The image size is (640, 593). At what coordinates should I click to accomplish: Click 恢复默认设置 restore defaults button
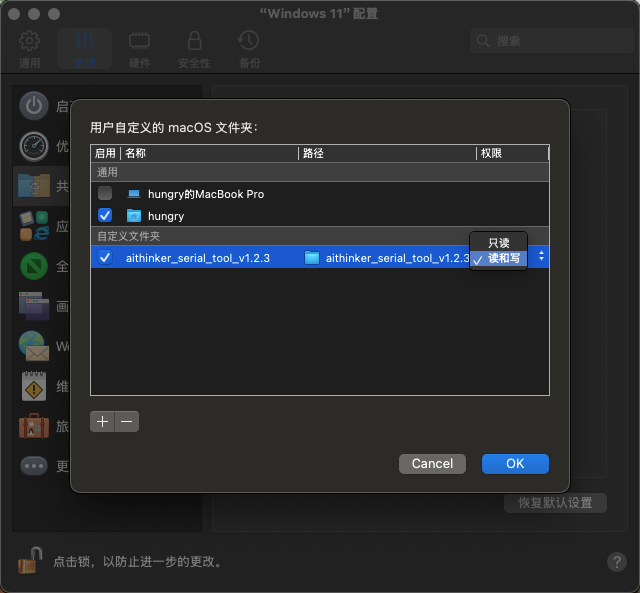(555, 503)
